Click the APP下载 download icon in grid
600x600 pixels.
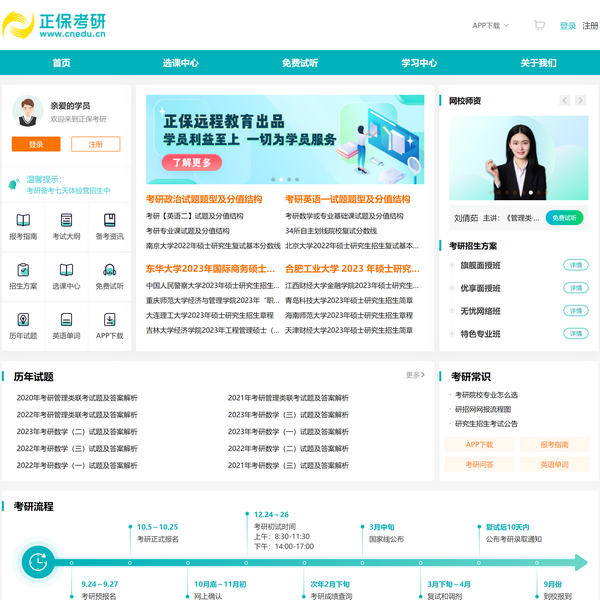[109, 321]
